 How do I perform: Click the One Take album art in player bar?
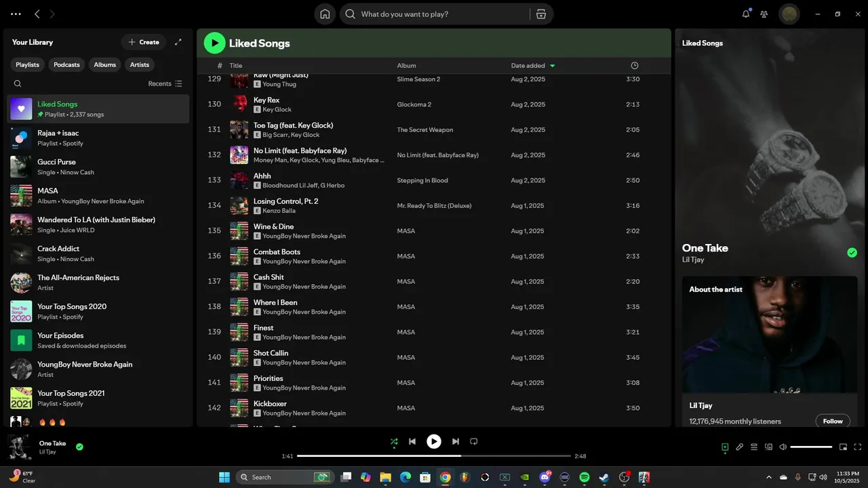[20, 447]
